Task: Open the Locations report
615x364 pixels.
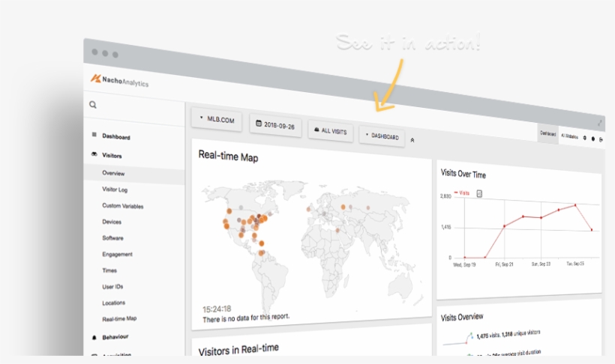Action: (114, 303)
